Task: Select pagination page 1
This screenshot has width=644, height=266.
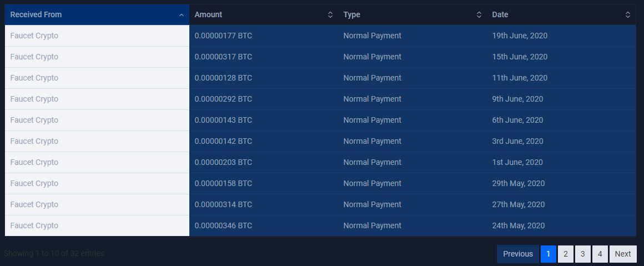Action: pyautogui.click(x=549, y=254)
